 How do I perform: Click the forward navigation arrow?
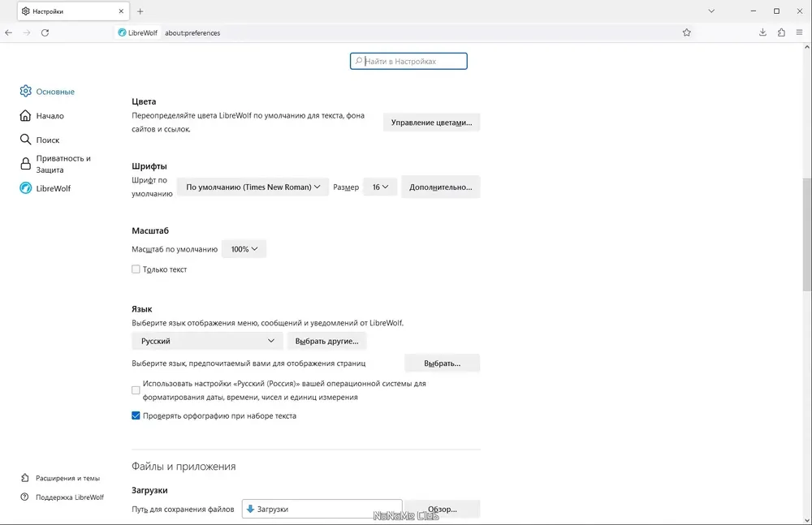coord(27,32)
